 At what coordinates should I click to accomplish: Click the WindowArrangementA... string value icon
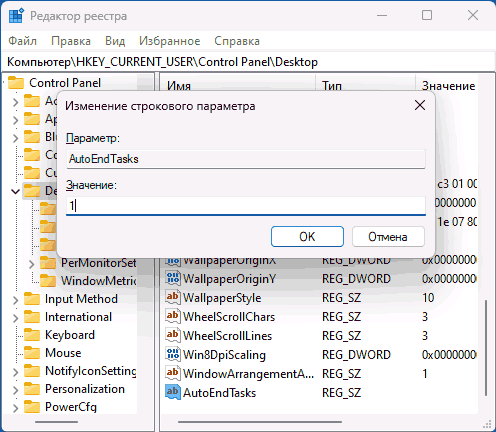coord(173,373)
